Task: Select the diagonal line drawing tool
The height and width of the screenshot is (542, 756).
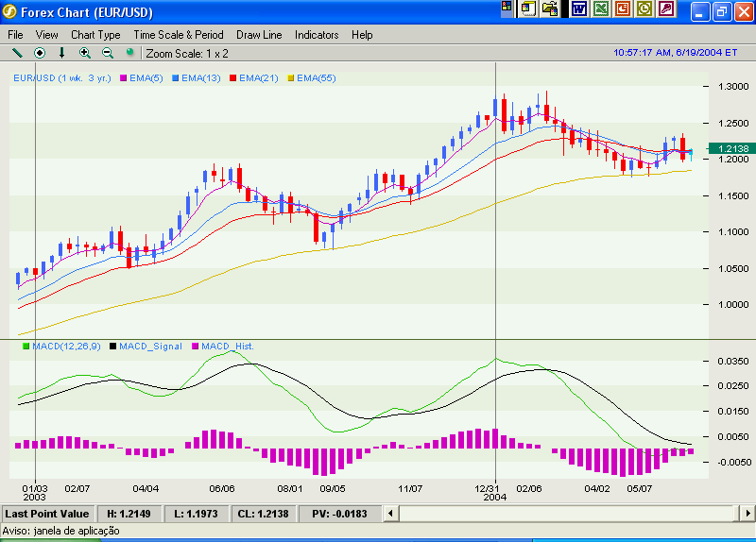Action: pyautogui.click(x=17, y=53)
